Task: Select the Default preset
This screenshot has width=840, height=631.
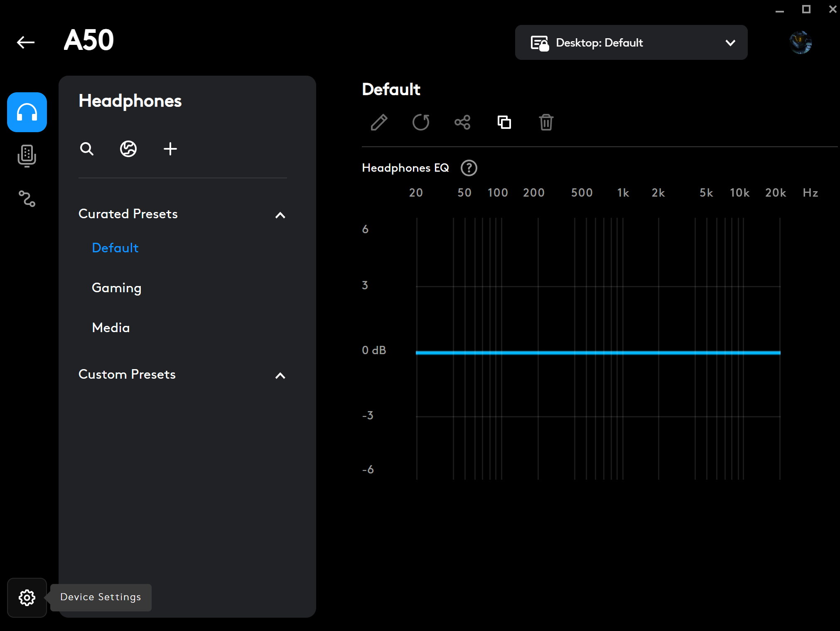Action: point(115,248)
